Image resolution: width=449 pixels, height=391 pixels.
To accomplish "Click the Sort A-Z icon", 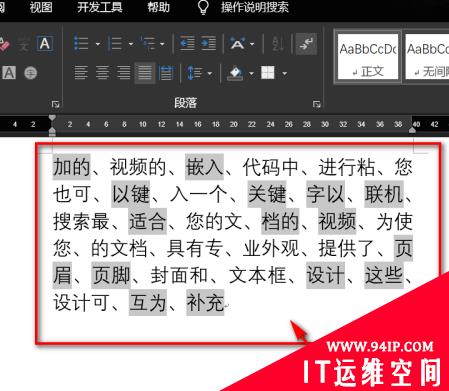I will [x=277, y=43].
